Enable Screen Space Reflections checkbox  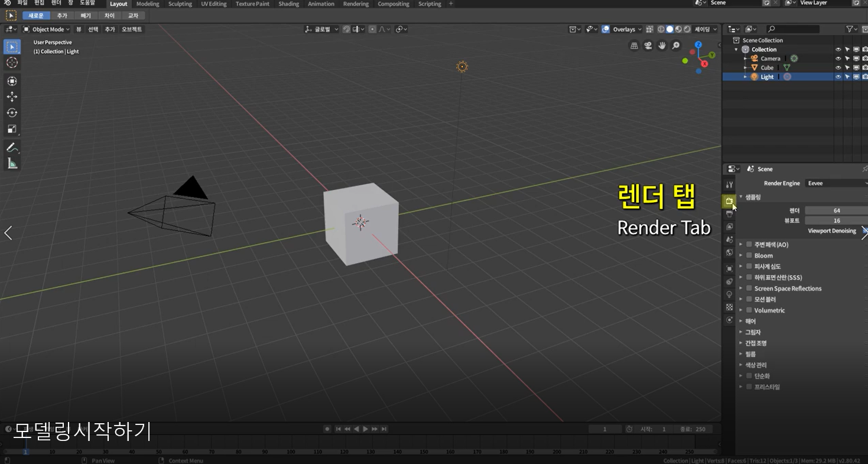749,288
